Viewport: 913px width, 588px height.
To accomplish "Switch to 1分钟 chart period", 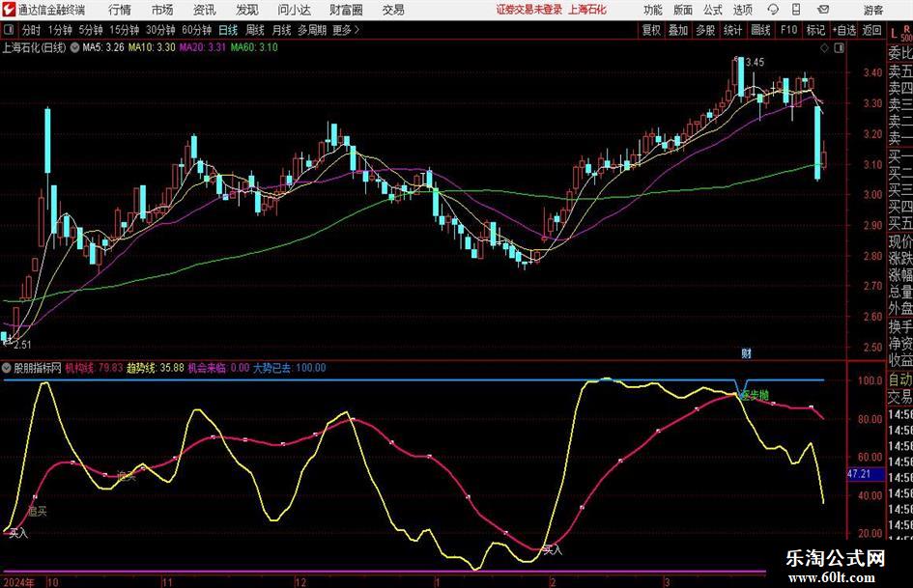I will click(60, 30).
